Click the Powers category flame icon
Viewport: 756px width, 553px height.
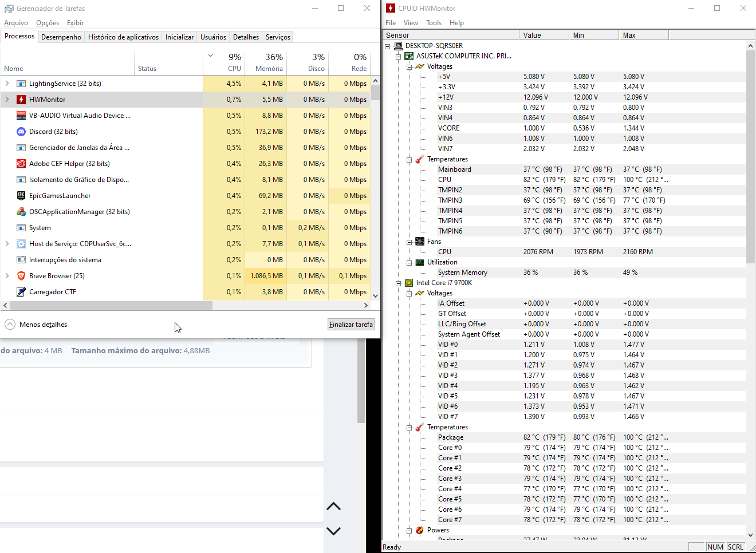point(420,530)
